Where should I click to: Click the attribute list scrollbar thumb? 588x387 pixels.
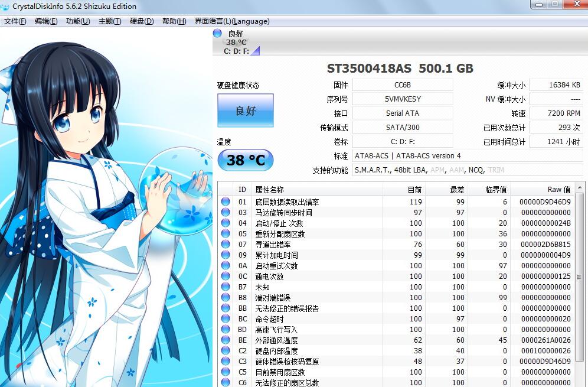579,277
